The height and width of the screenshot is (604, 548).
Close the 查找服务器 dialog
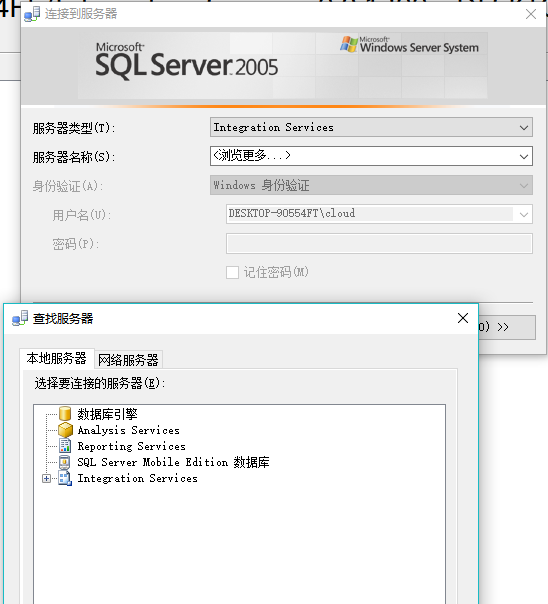click(463, 318)
